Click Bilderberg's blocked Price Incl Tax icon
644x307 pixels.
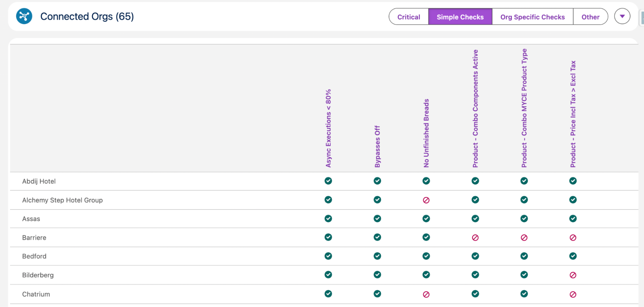[x=573, y=275]
